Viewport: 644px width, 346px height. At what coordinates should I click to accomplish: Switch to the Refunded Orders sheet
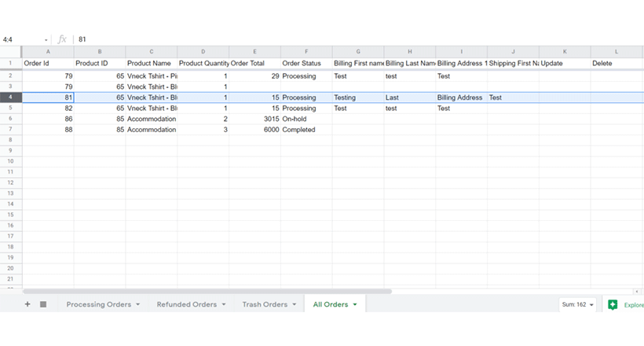(187, 304)
